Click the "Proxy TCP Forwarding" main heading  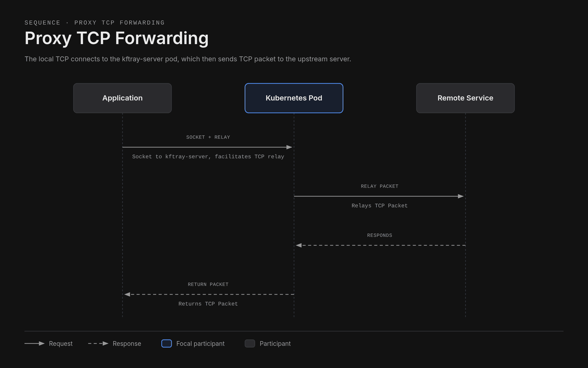click(x=117, y=38)
